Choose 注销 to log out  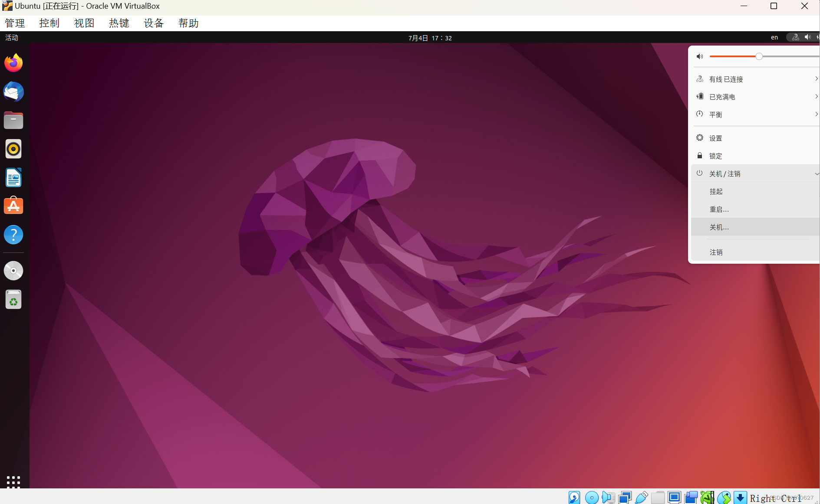click(755, 252)
